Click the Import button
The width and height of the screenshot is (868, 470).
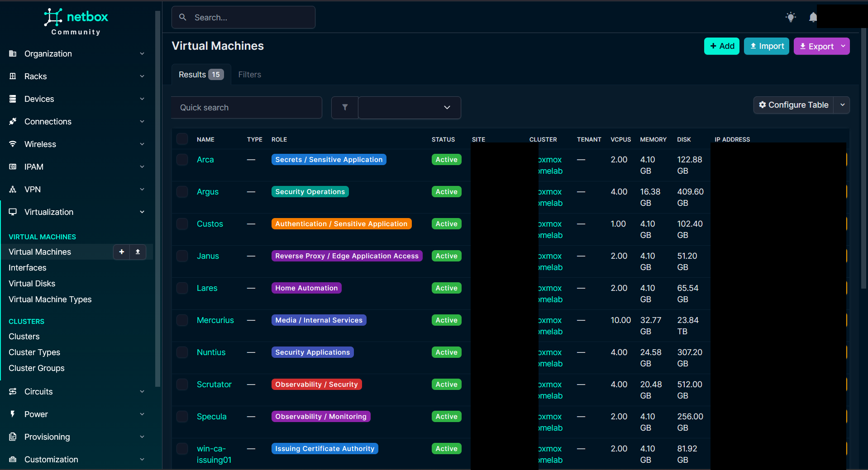pos(767,46)
